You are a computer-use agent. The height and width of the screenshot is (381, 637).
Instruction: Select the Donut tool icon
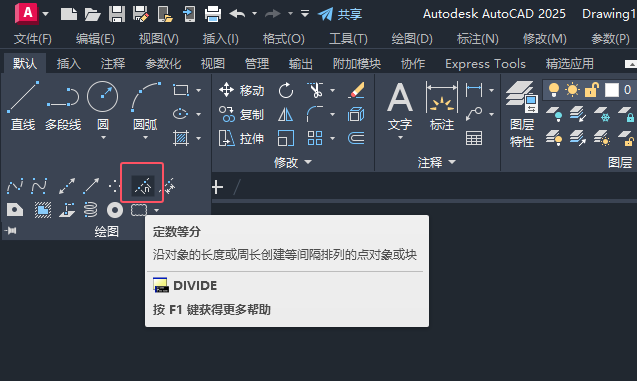point(115,210)
